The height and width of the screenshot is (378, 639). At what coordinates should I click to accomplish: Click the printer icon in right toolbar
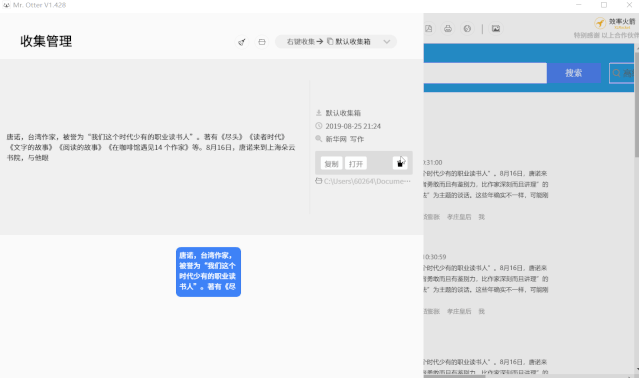tap(448, 29)
